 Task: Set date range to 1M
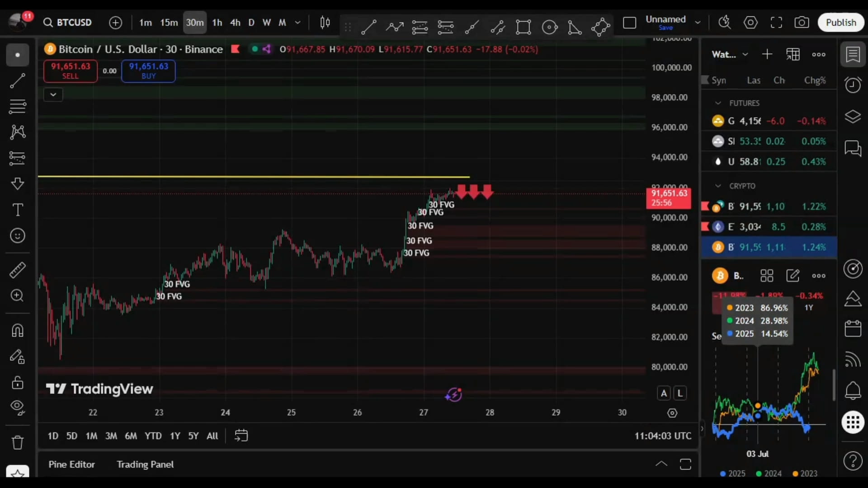(x=91, y=436)
